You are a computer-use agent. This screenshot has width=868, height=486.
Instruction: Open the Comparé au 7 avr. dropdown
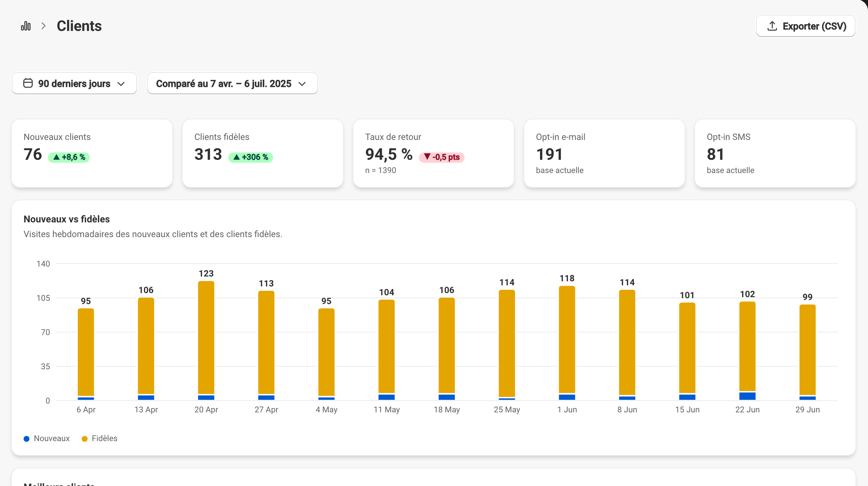click(x=233, y=83)
